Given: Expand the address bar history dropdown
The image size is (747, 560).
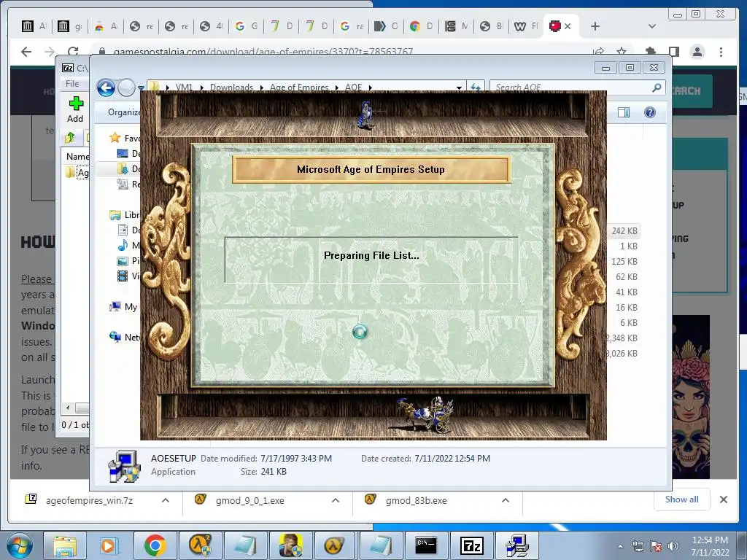Looking at the screenshot, I should pyautogui.click(x=460, y=87).
